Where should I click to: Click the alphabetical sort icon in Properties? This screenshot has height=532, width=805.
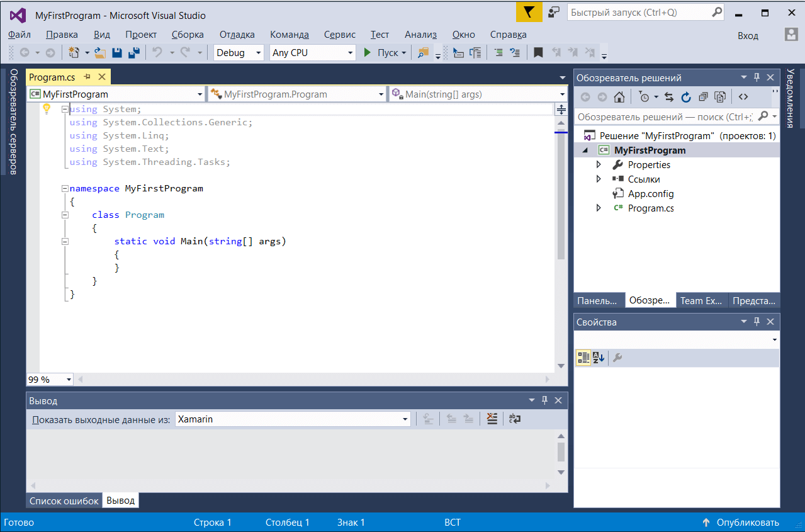coord(599,358)
